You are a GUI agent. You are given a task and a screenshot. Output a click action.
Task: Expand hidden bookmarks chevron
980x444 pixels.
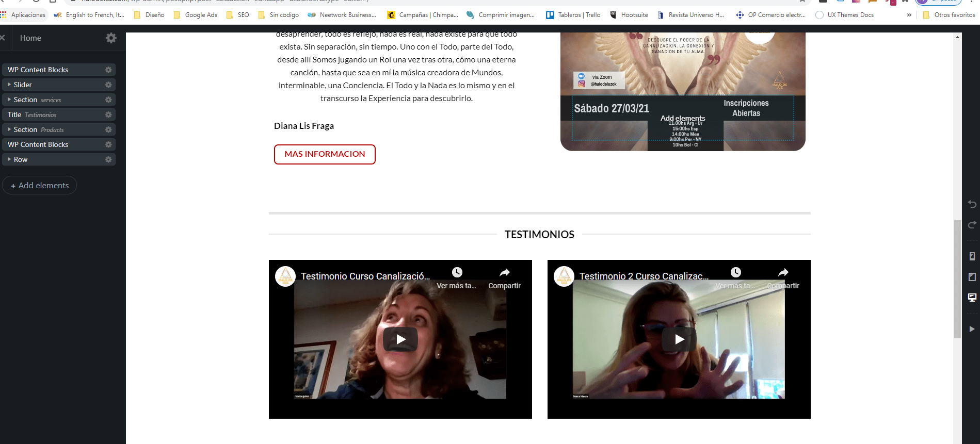tap(909, 15)
